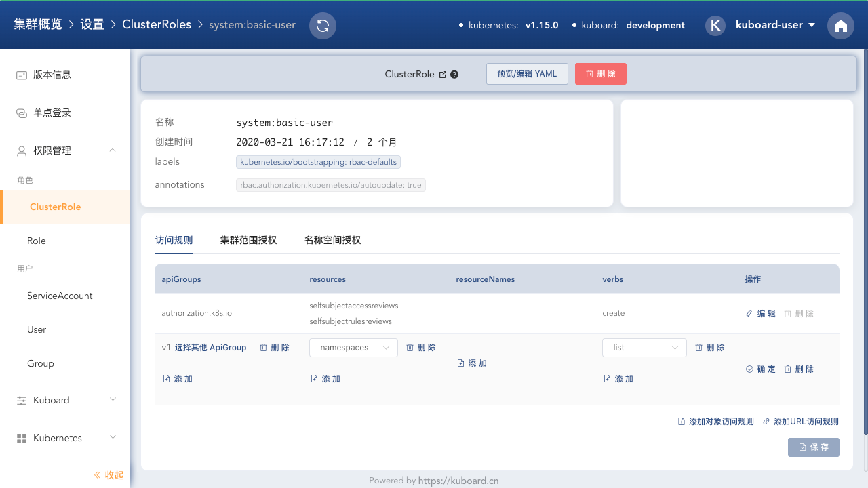The height and width of the screenshot is (488, 868).
Task: Expand the Kuboard sidebar section
Action: point(113,400)
